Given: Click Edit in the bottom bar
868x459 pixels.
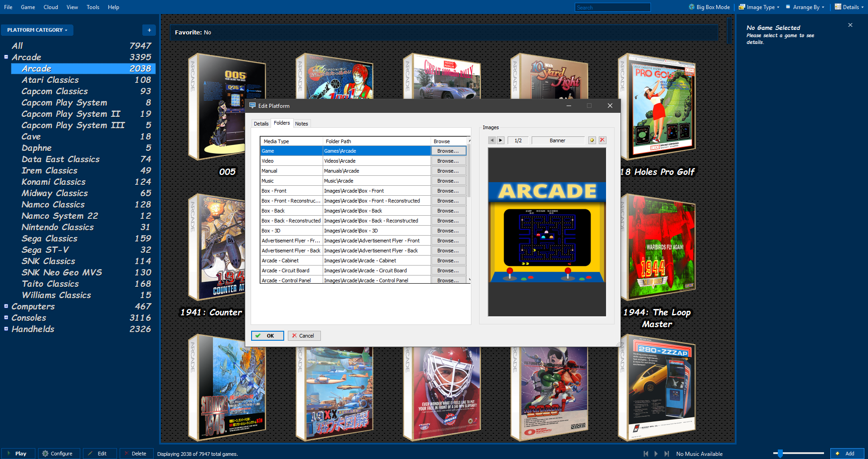Looking at the screenshot, I should 99,454.
